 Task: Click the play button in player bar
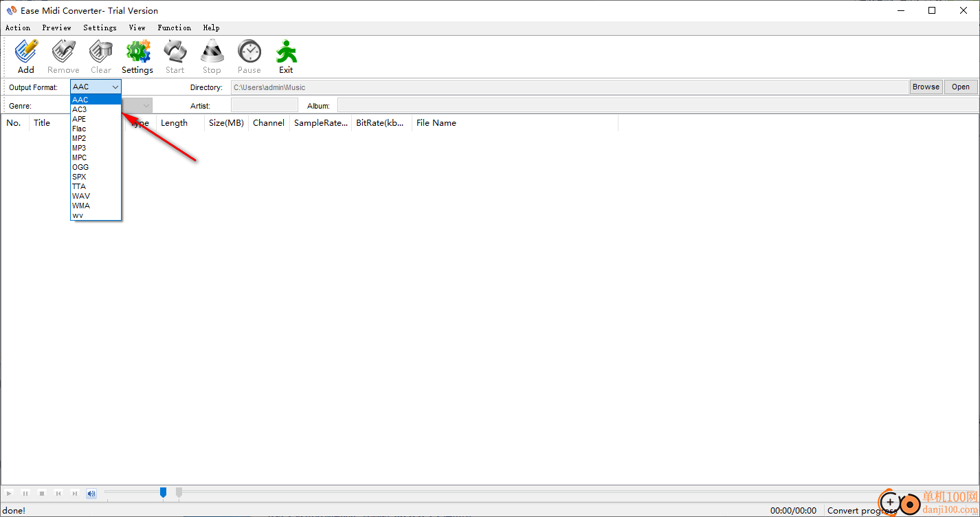tap(9, 493)
